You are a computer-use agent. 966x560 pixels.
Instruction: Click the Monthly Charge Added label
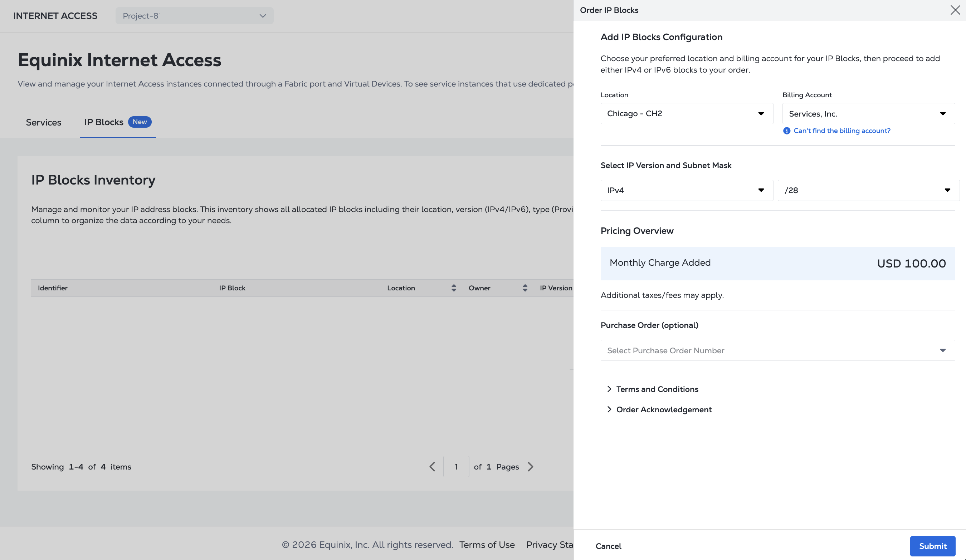pyautogui.click(x=660, y=263)
